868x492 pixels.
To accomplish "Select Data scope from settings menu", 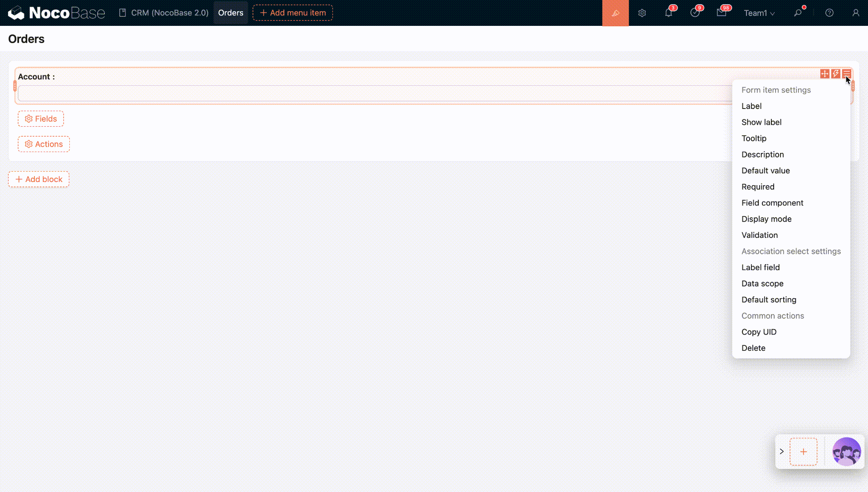I will [x=762, y=284].
